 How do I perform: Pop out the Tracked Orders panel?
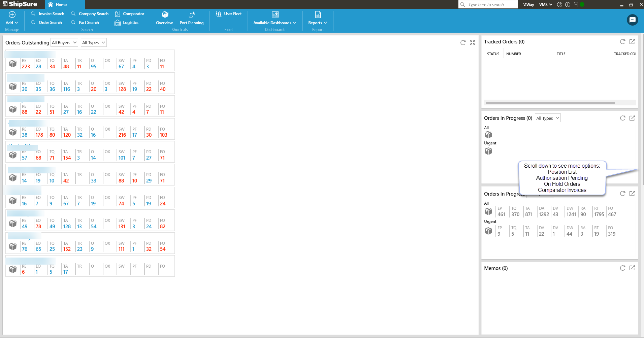point(632,42)
